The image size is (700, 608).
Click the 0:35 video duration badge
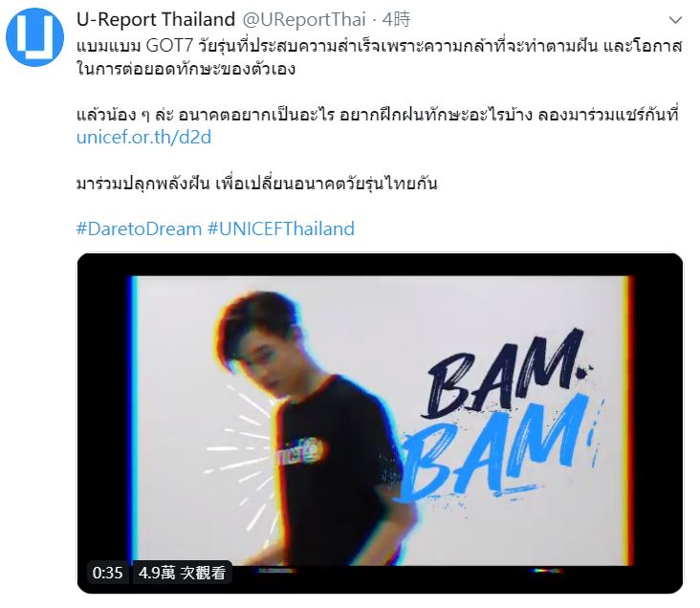pyautogui.click(x=108, y=573)
